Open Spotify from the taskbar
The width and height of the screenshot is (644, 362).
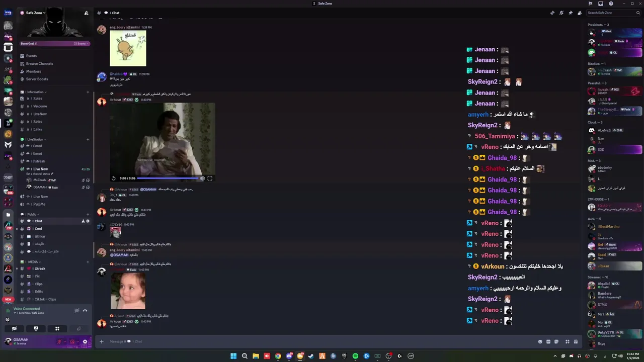point(355,356)
